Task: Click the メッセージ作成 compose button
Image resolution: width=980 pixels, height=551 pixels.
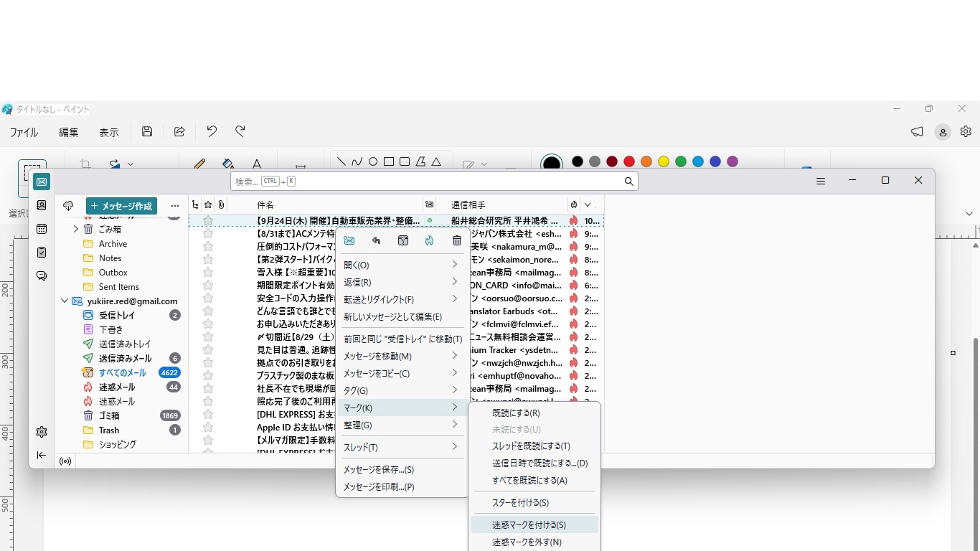Action: coord(121,206)
